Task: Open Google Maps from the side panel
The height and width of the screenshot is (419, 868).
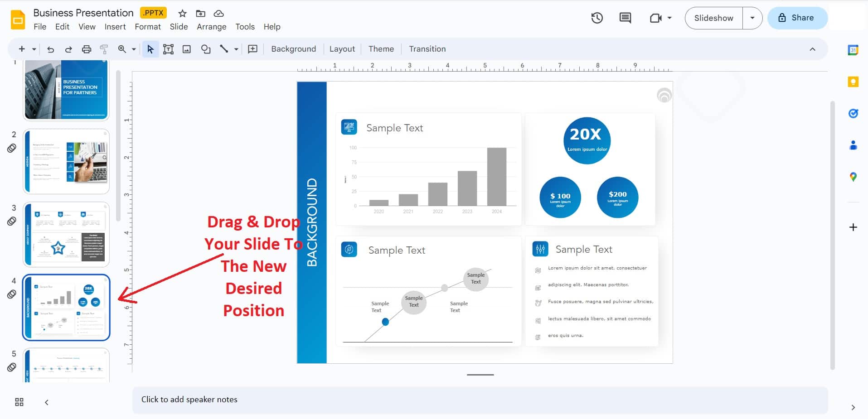Action: [x=853, y=177]
